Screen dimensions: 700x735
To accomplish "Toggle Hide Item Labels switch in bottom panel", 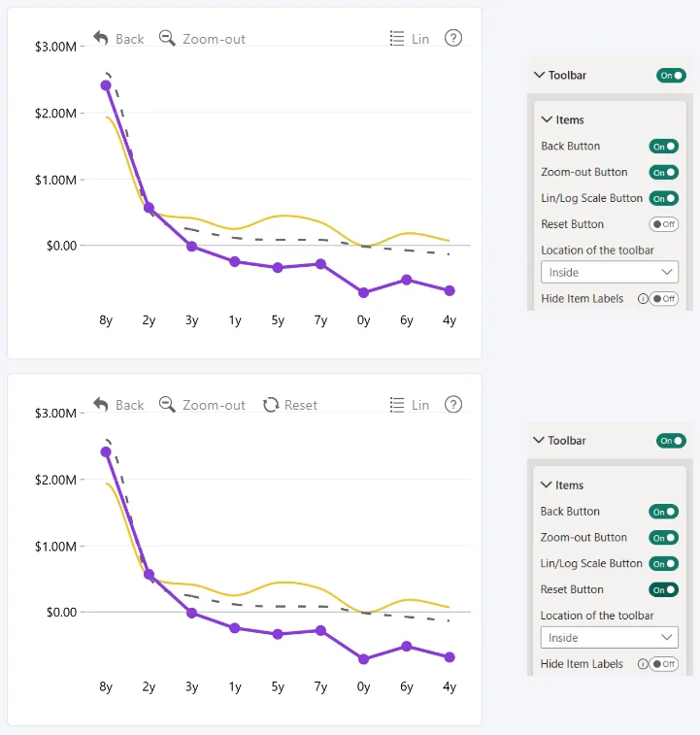I will pyautogui.click(x=664, y=664).
